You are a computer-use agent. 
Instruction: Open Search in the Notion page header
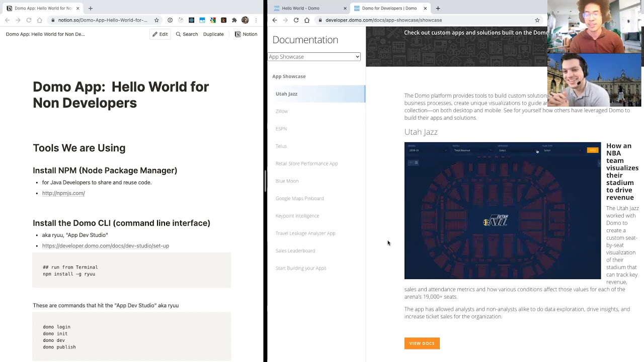point(187,34)
